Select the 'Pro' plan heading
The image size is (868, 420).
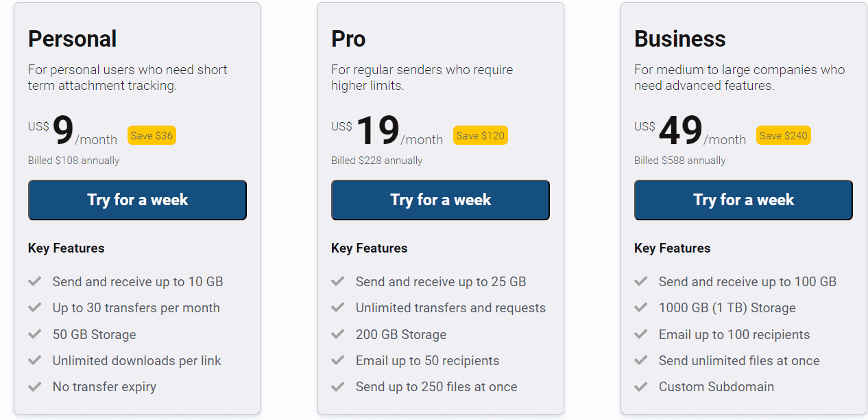348,39
